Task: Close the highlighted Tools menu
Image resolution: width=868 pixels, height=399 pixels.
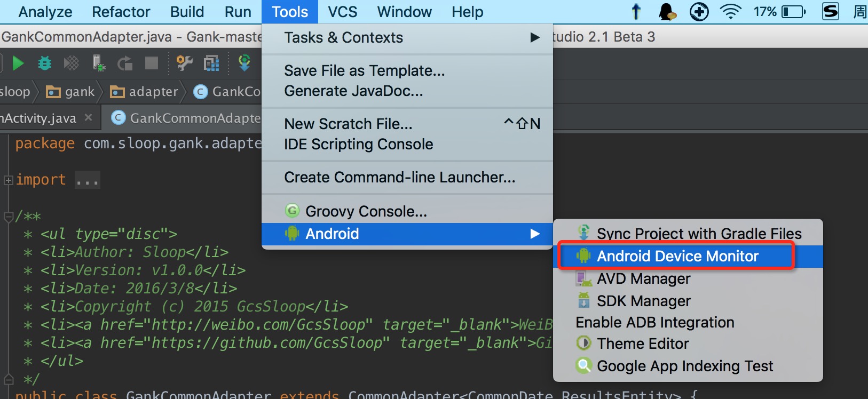Action: [290, 12]
